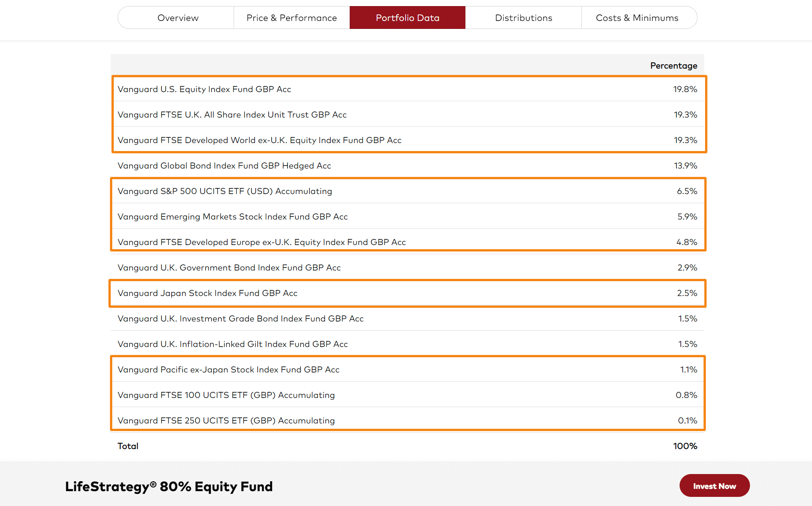Click Vanguard U.K. Government Bond Index Fund GBP Acc

[x=229, y=267]
